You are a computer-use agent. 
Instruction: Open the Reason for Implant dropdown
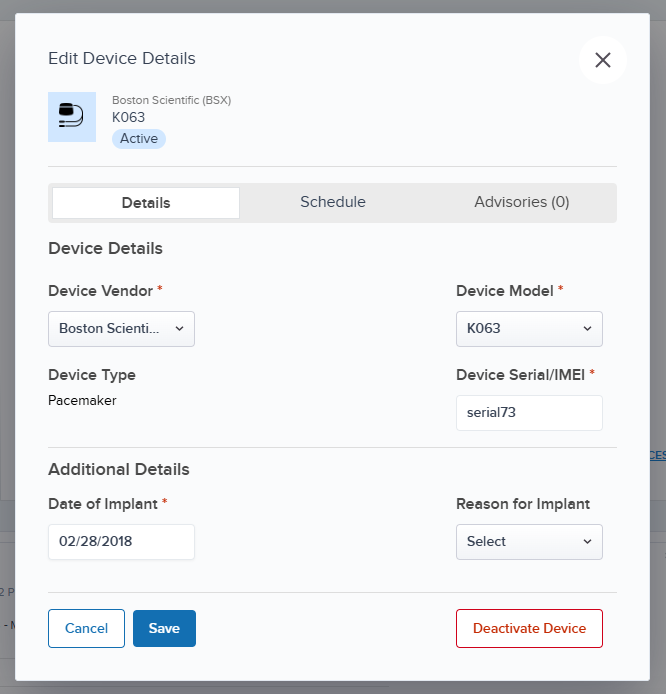pos(529,541)
